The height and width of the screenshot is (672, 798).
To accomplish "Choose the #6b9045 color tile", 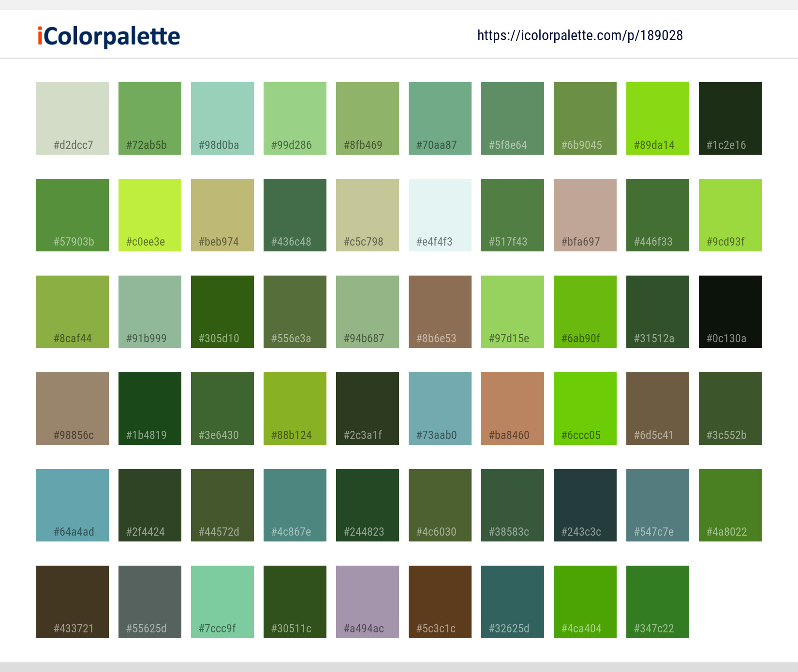I will [585, 118].
